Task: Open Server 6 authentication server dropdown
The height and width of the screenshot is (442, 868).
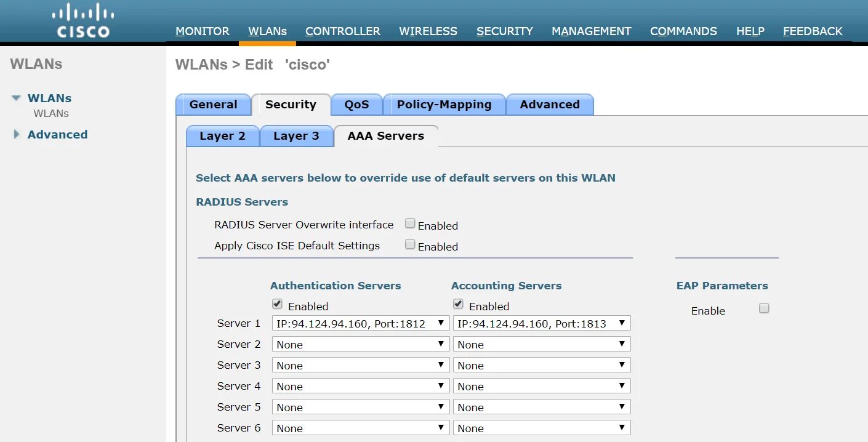Action: pos(360,428)
